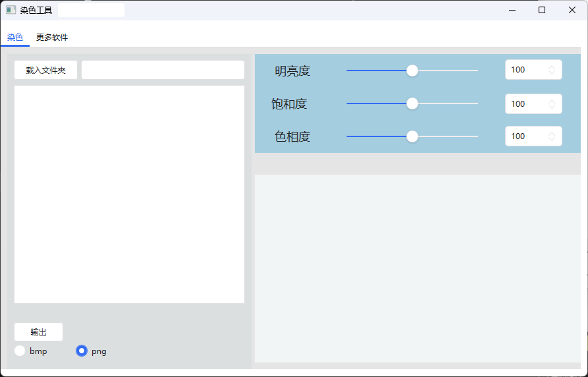Viewport: 588px width, 377px height.
Task: Click the 载入文件夹 button
Action: coord(45,70)
